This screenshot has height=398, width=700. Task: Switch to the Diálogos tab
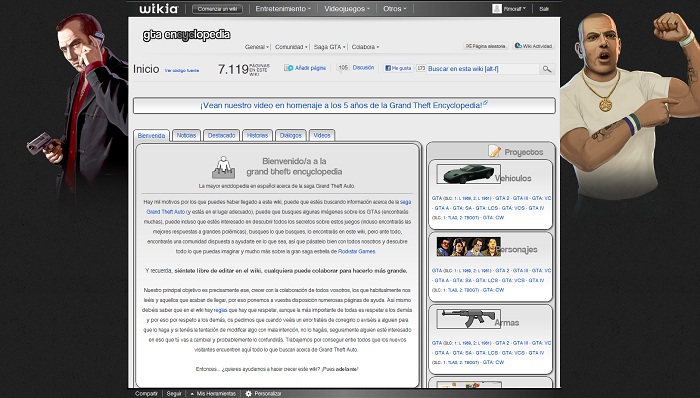coord(291,135)
